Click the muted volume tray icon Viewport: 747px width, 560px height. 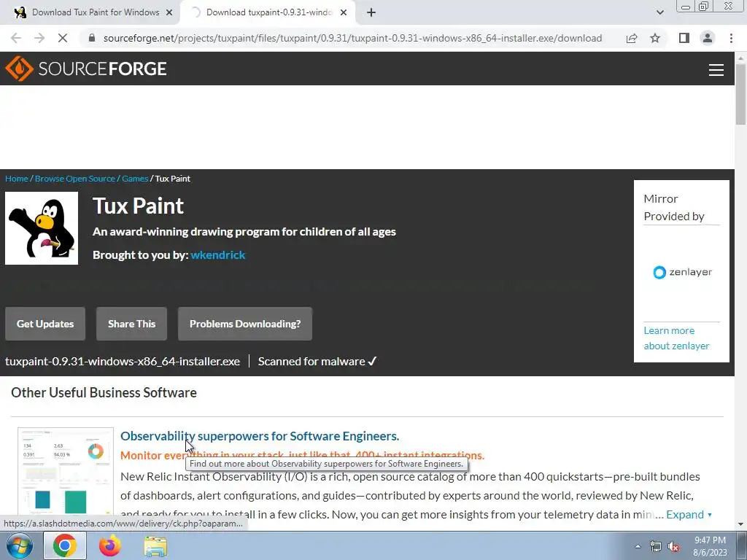point(673,546)
